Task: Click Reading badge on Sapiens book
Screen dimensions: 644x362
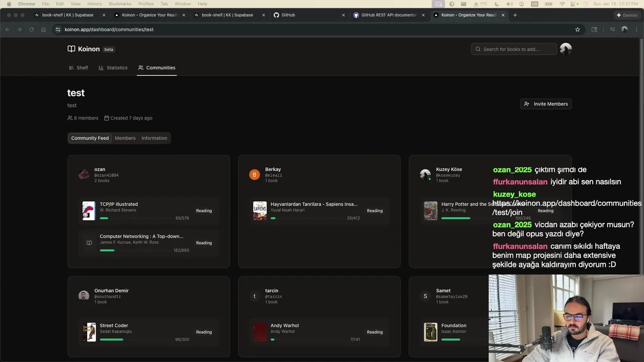Action: coord(375,211)
